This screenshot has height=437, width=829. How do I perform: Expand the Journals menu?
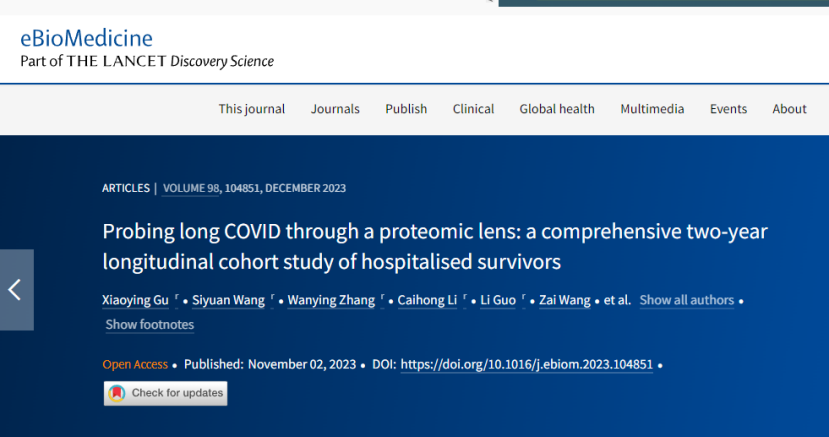coord(335,109)
